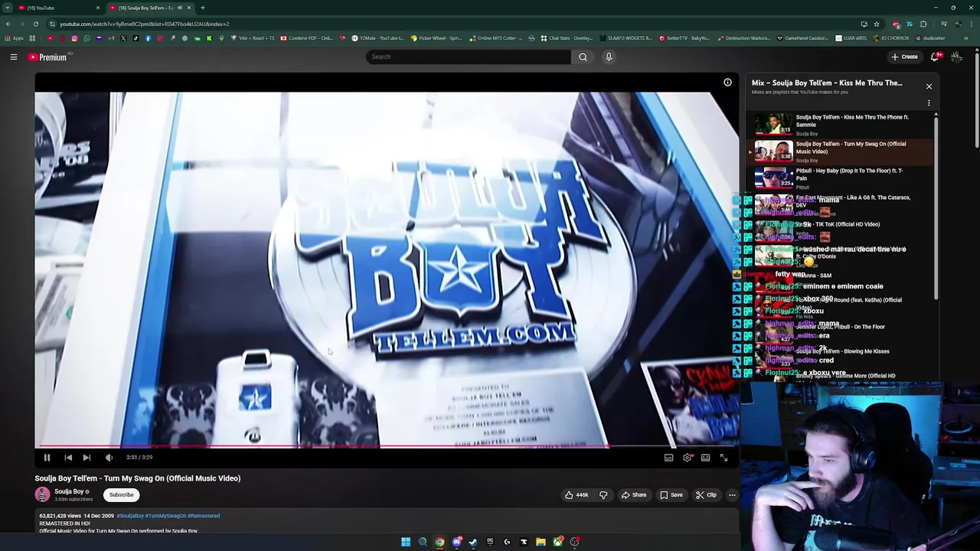Open the Soulja Boy channel name link
Viewport: 980px width, 551px height.
(x=69, y=491)
